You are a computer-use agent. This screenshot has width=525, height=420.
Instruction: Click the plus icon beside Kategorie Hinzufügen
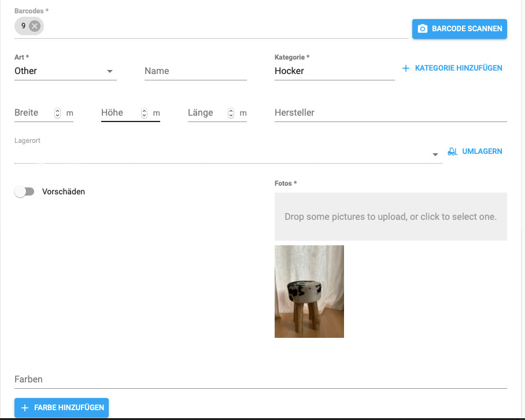pyautogui.click(x=406, y=68)
